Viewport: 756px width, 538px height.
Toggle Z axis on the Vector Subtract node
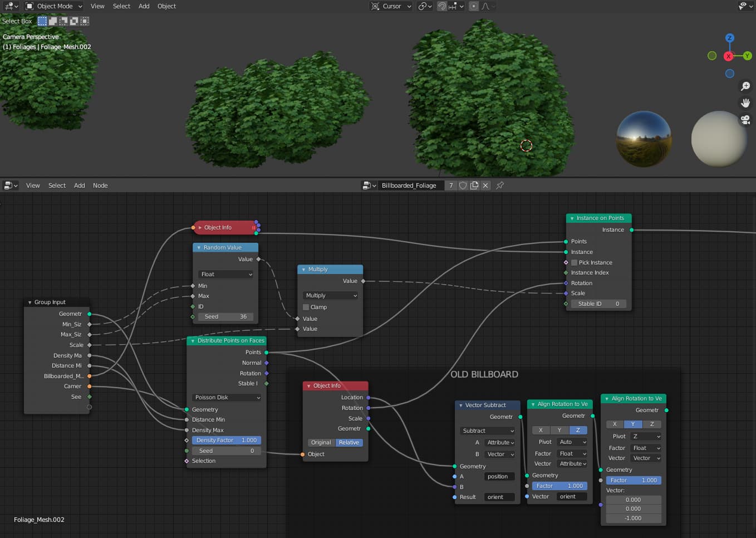pyautogui.click(x=578, y=430)
